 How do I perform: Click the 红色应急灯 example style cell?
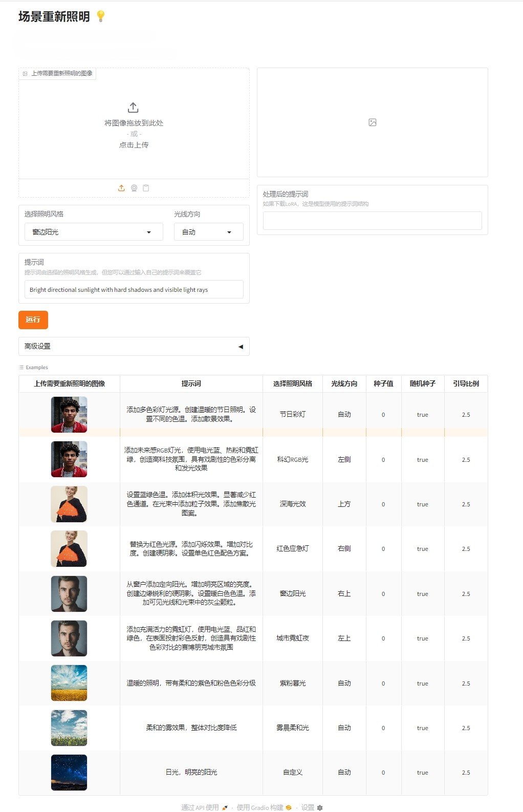pyautogui.click(x=293, y=549)
